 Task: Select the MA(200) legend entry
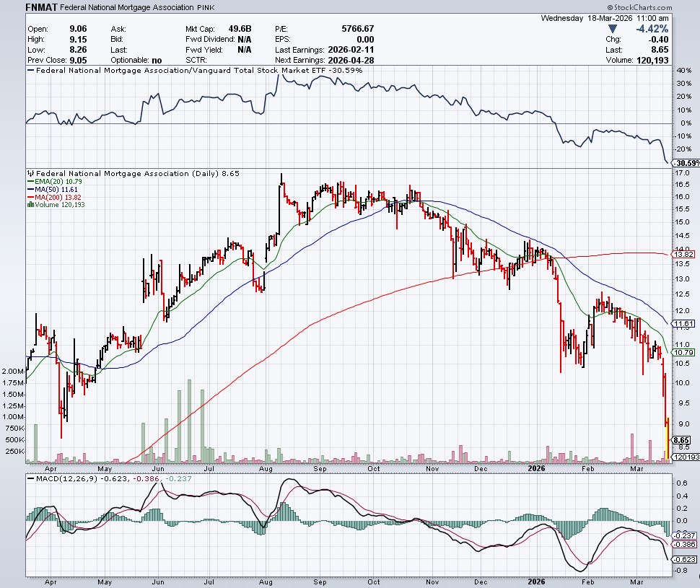(55, 198)
